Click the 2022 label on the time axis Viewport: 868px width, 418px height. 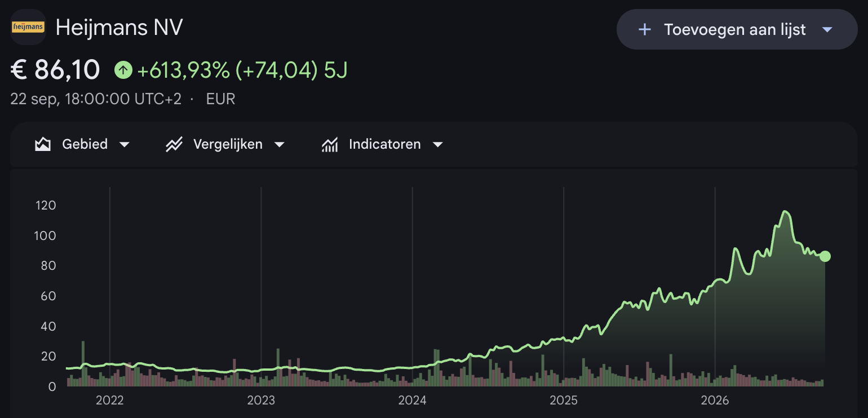109,401
